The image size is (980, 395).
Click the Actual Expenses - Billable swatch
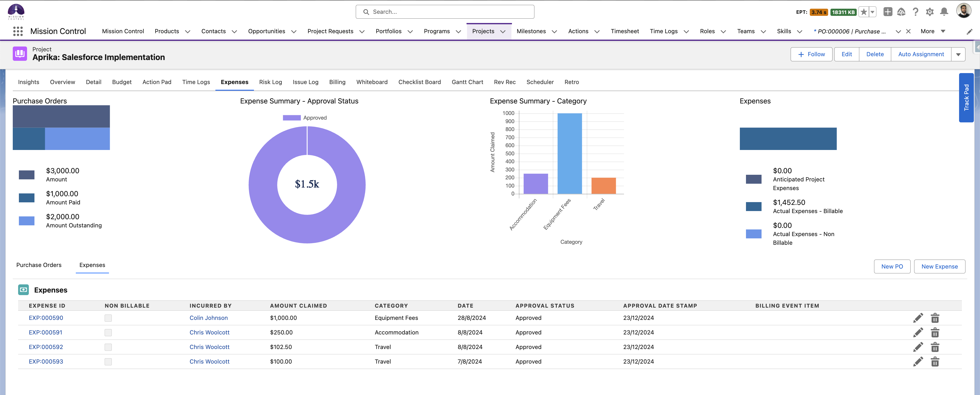[753, 206]
